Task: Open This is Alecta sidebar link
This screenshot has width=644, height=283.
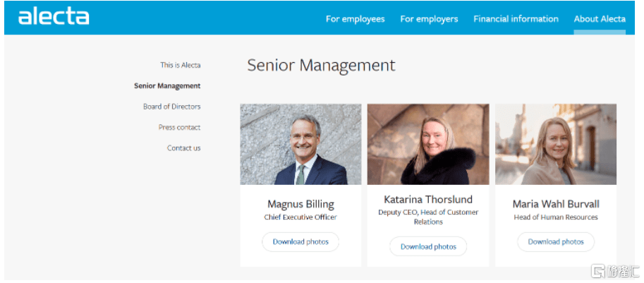Action: click(180, 65)
